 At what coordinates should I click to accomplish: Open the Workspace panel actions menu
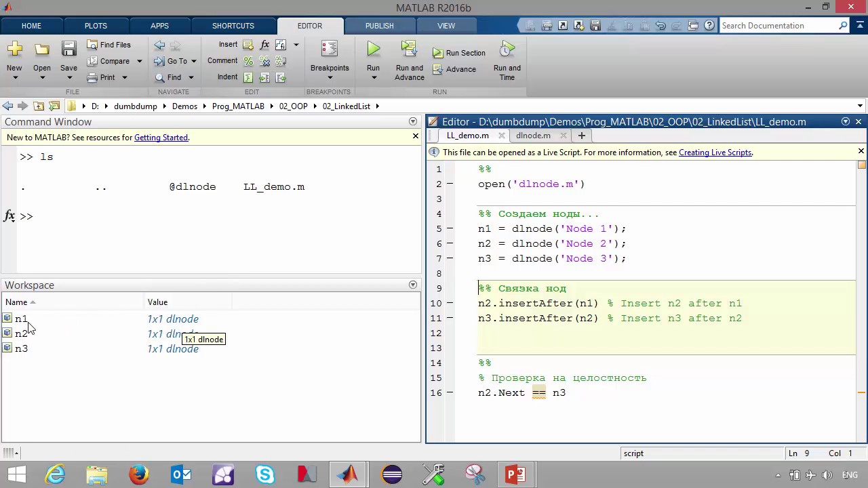(412, 285)
